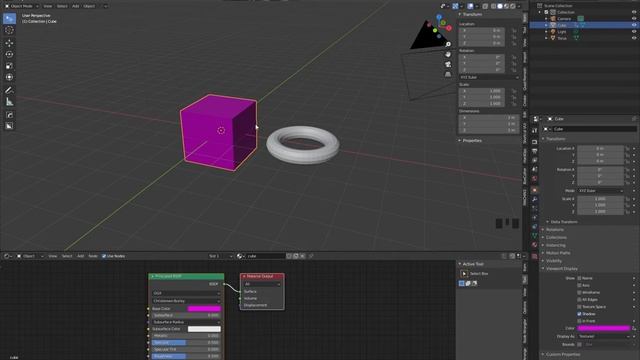Adjust the Specular slider in Principled BSDF
This screenshot has height=360, width=640.
pos(186,342)
